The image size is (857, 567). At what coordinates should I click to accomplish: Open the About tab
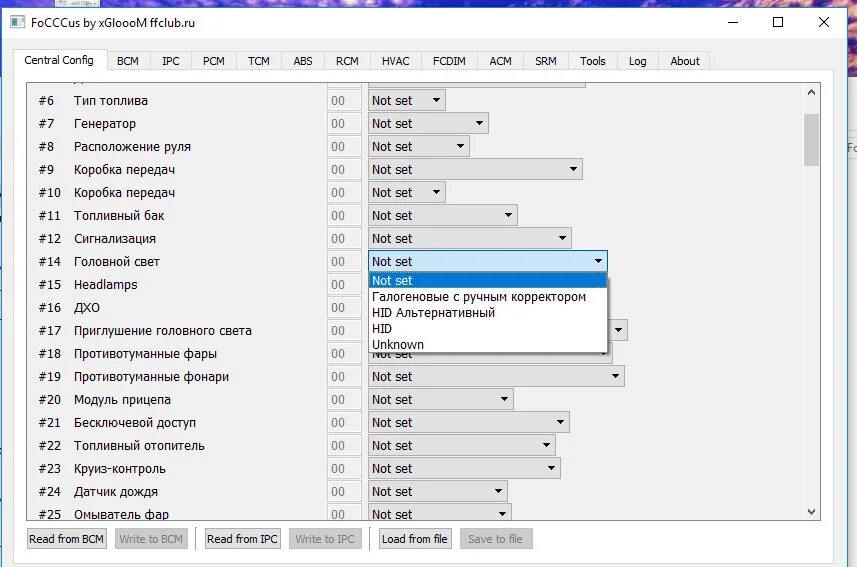(684, 61)
